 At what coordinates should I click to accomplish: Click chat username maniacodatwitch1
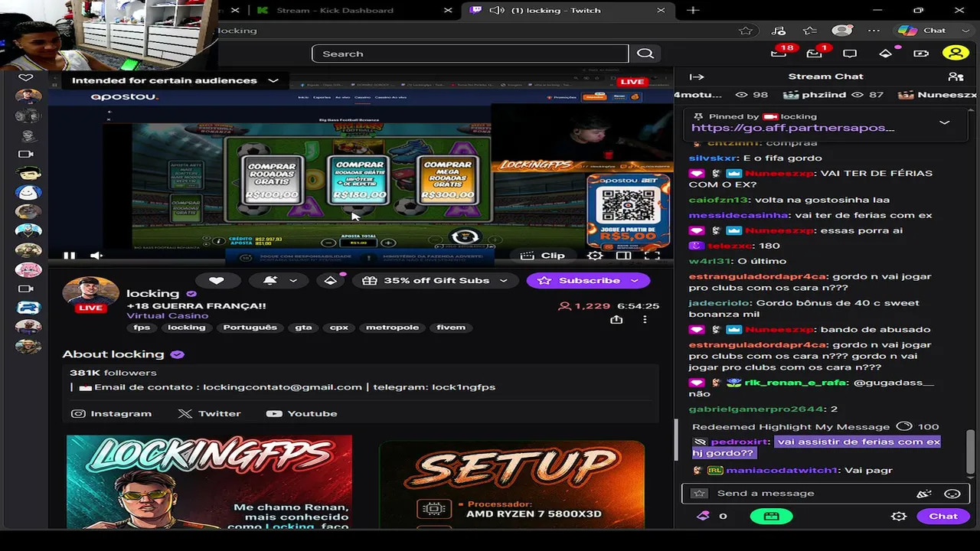coord(781,471)
